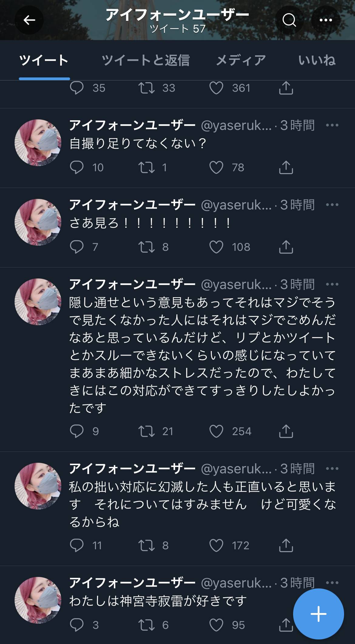Reply to the 自撮り足りてなくない？ tweet

point(76,168)
